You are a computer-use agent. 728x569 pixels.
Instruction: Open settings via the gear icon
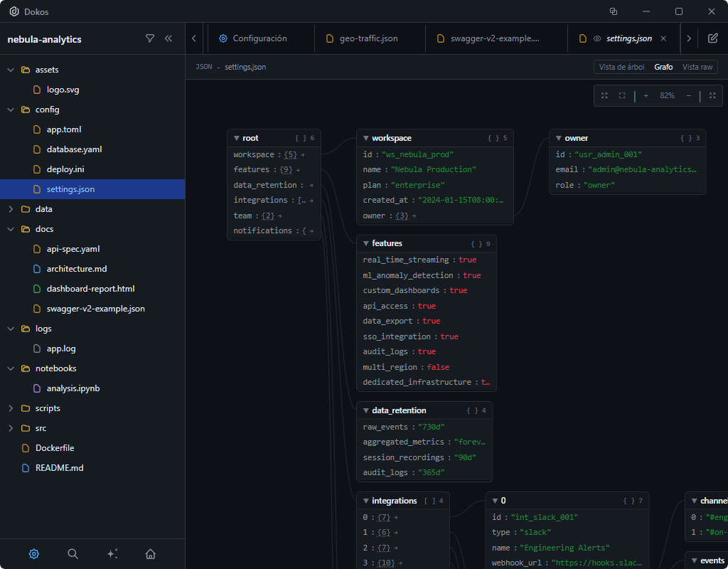click(33, 553)
